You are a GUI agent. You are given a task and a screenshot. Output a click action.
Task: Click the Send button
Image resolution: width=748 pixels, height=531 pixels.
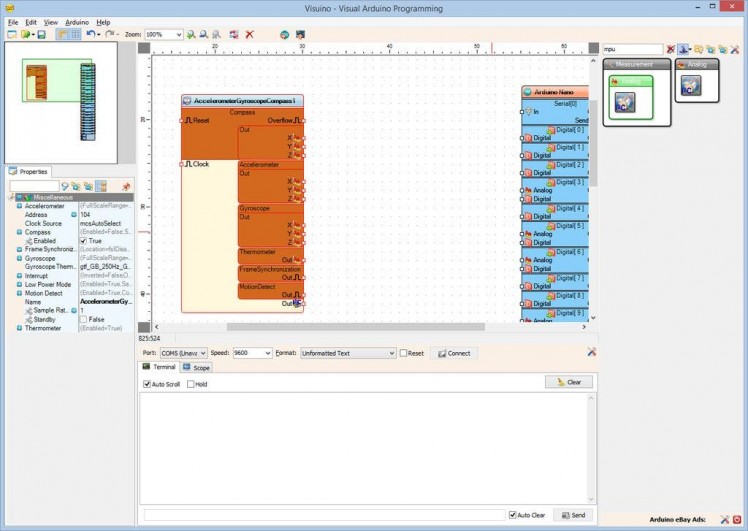pos(573,515)
